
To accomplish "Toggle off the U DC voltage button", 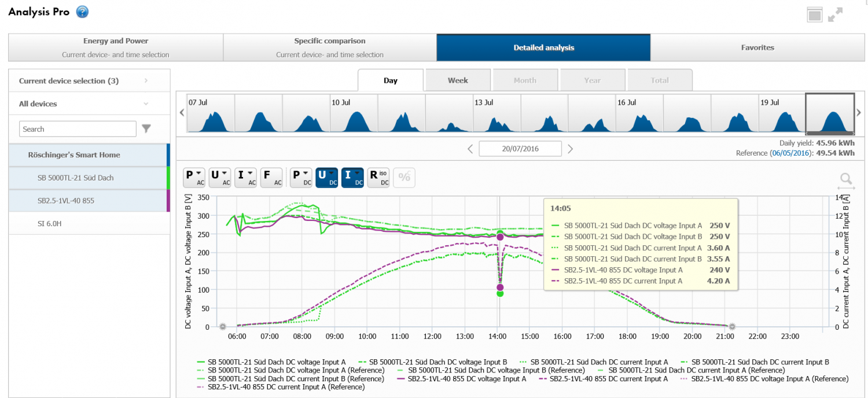I will [x=326, y=178].
